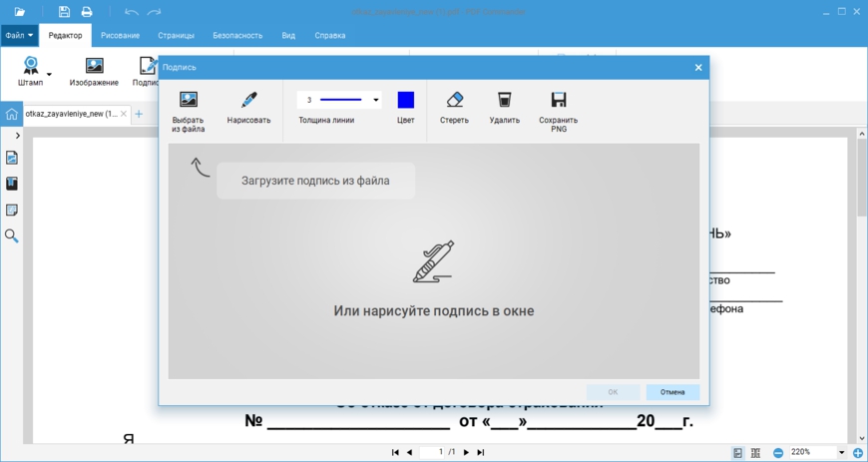This screenshot has height=462, width=868.
Task: Open file using folder icon in title bar
Action: [x=19, y=12]
